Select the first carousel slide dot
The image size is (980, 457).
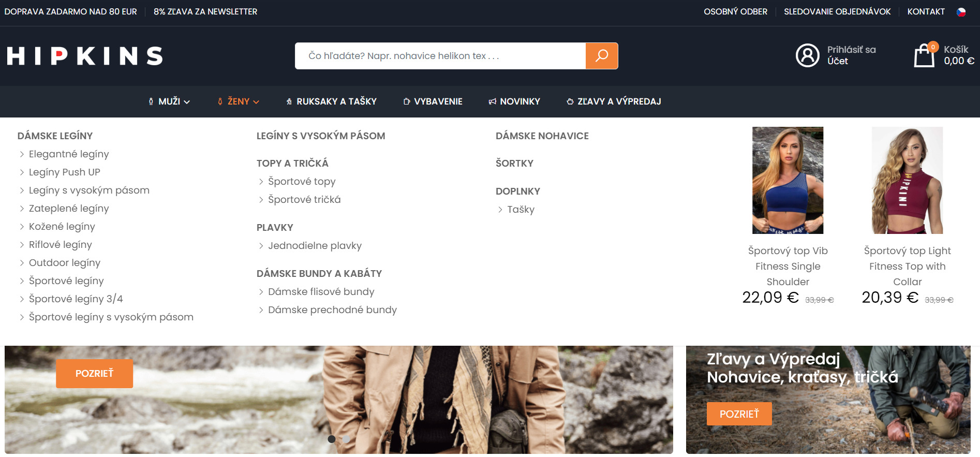(332, 439)
